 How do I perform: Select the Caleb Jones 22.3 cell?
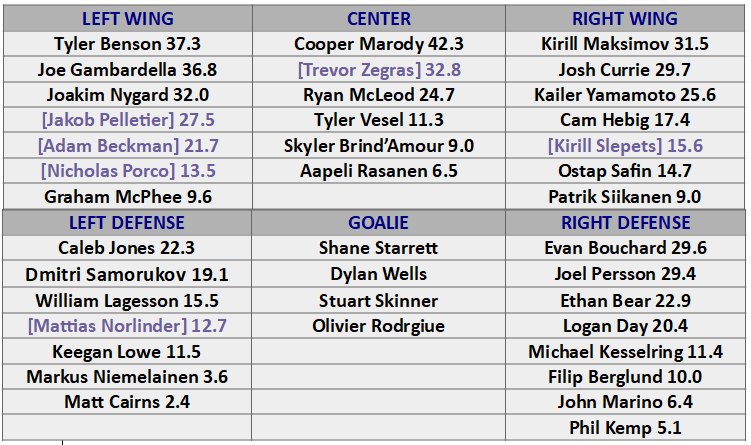coord(127,248)
